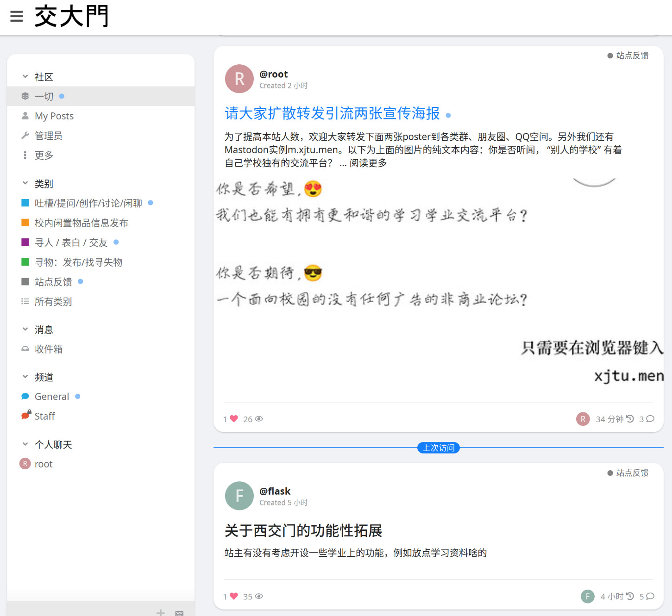Click the heart icon on root's post
672x616 pixels.
tap(234, 419)
